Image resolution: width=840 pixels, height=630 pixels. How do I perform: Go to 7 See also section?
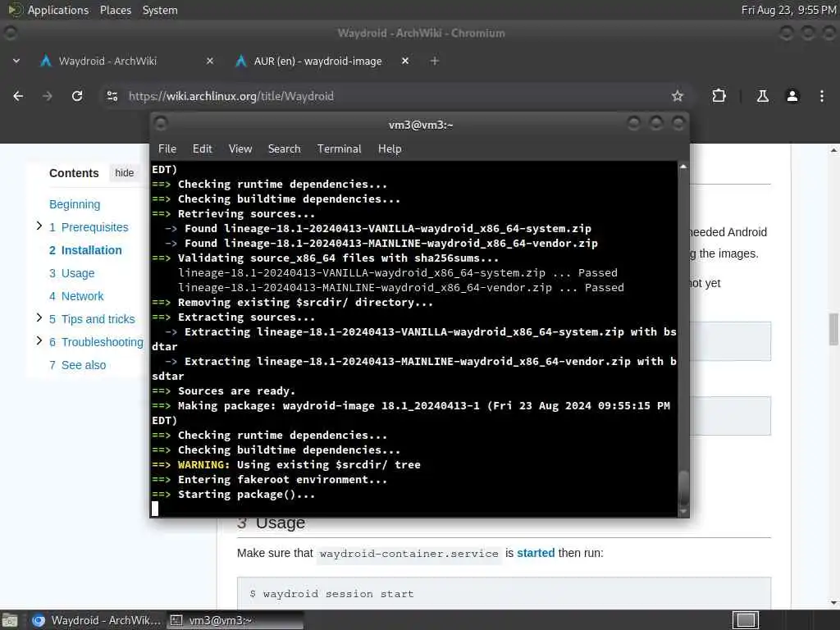(x=78, y=365)
